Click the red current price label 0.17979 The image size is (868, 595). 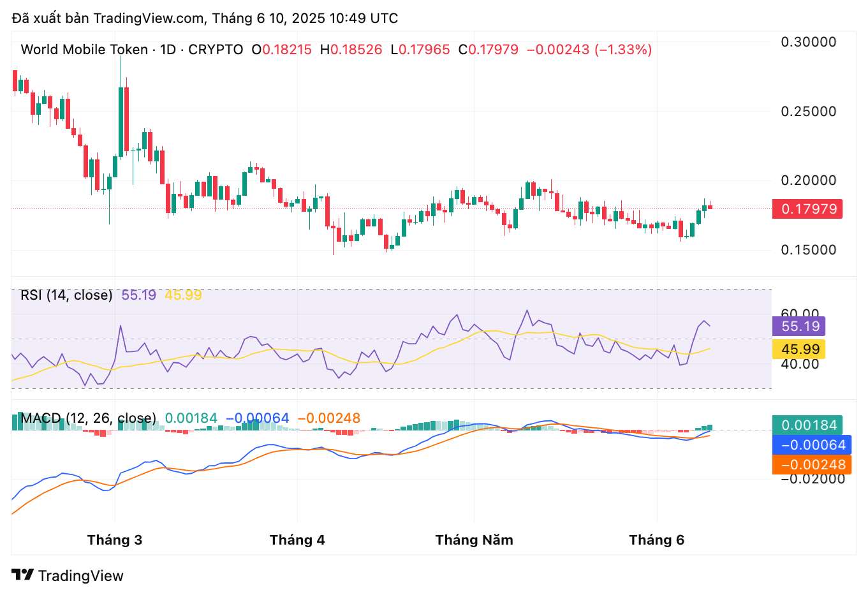click(x=807, y=209)
